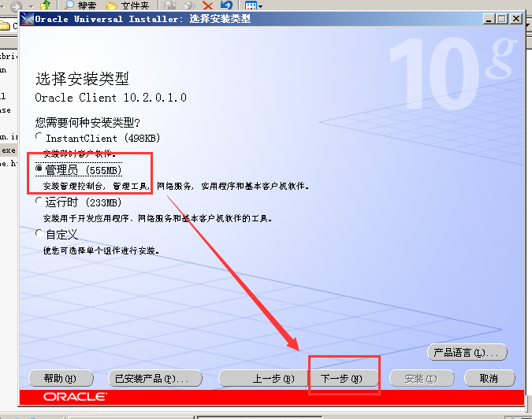This screenshot has width=532, height=419.
Task: Open 搜索 search in Explorer toolbar
Action: (x=80, y=6)
